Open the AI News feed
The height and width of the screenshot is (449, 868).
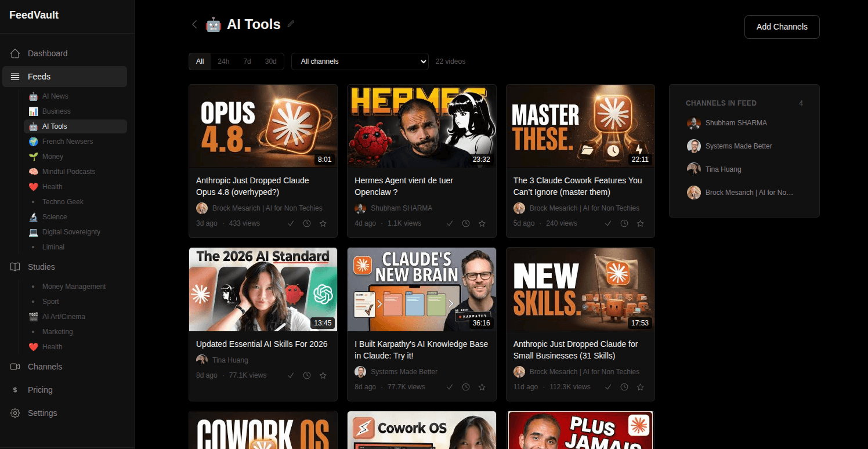click(75, 96)
